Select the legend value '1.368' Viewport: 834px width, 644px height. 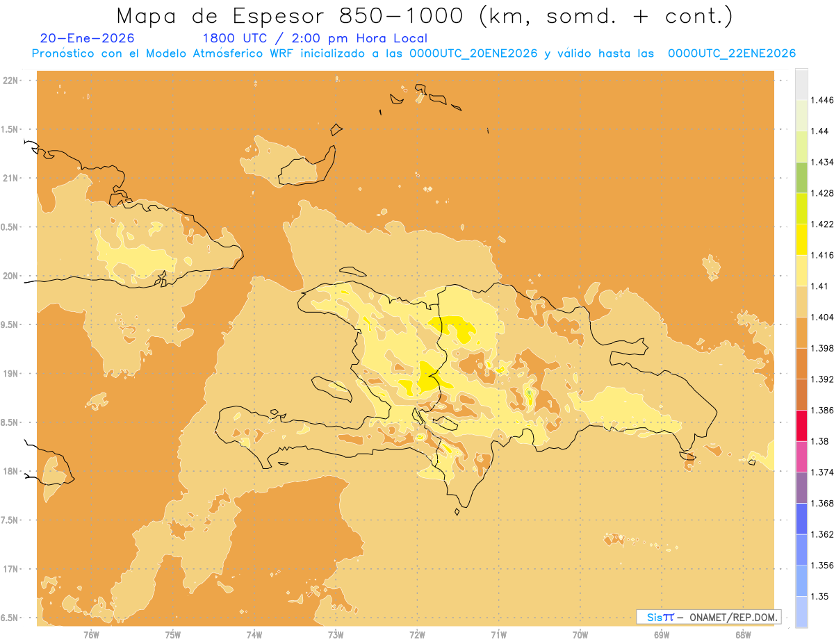pyautogui.click(x=822, y=503)
